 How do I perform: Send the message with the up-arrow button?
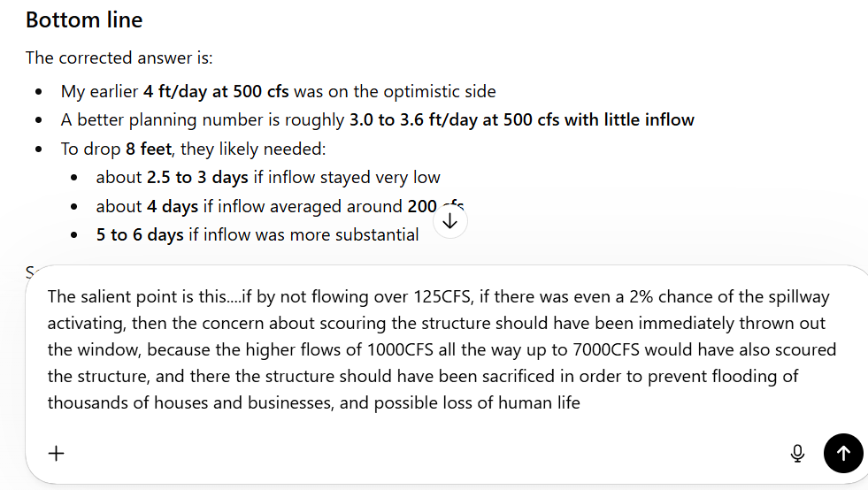click(843, 454)
